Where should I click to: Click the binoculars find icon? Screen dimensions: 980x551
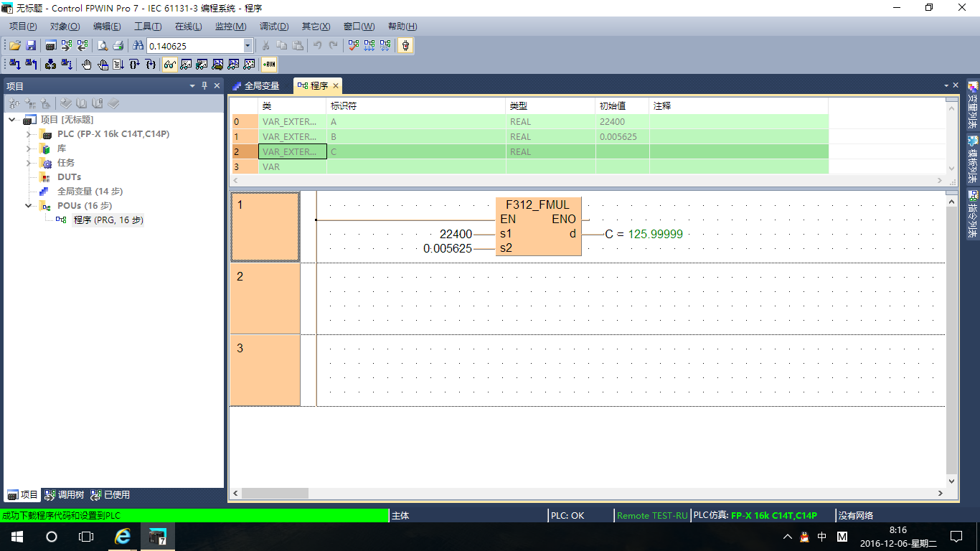(138, 45)
